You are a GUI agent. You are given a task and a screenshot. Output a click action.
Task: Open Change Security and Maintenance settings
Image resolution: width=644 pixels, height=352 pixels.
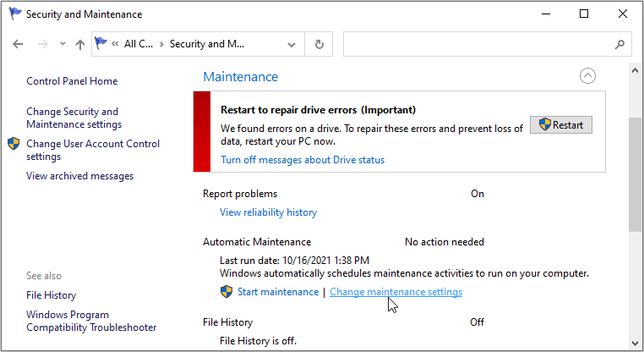74,118
